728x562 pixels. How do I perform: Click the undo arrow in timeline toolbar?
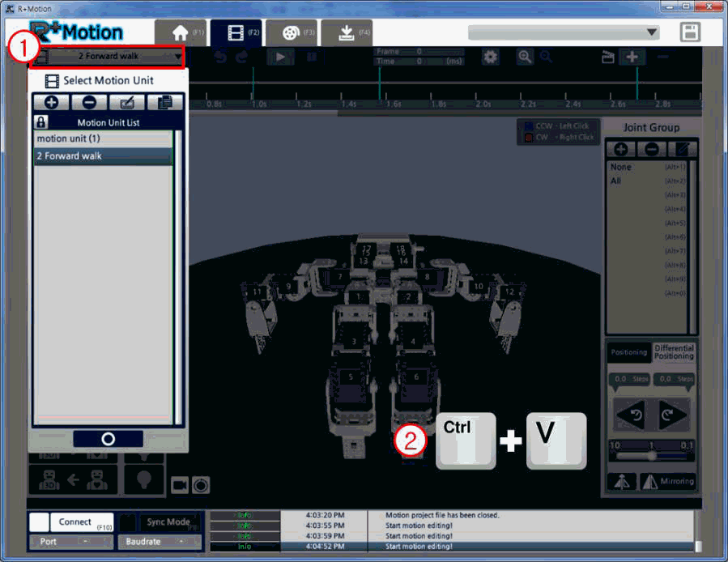click(x=220, y=57)
